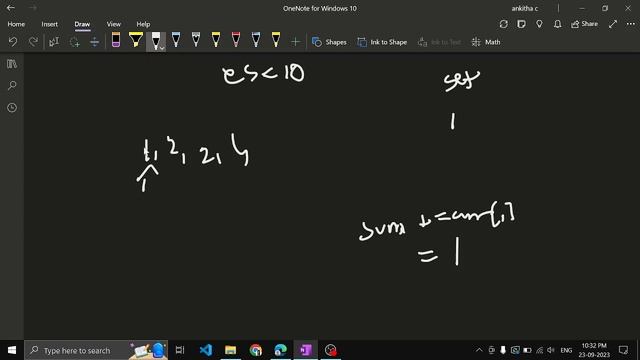Click Ink to Shape button

tap(382, 42)
